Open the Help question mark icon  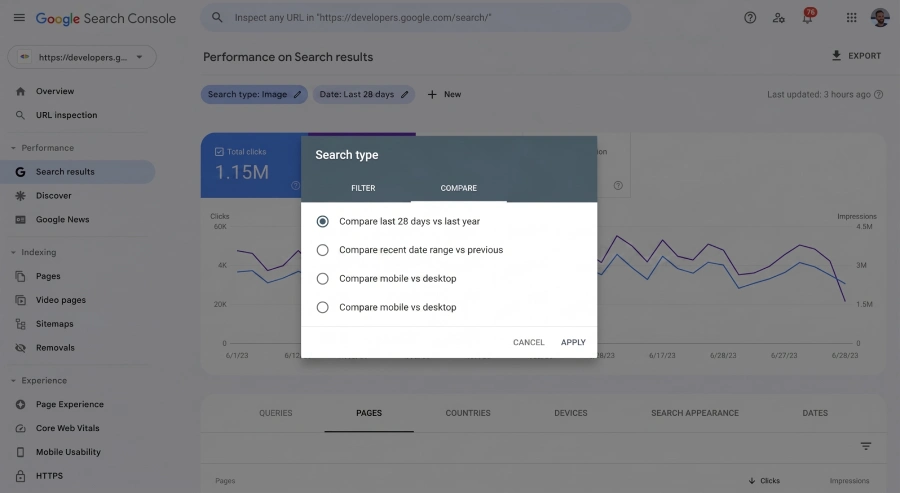click(x=750, y=18)
